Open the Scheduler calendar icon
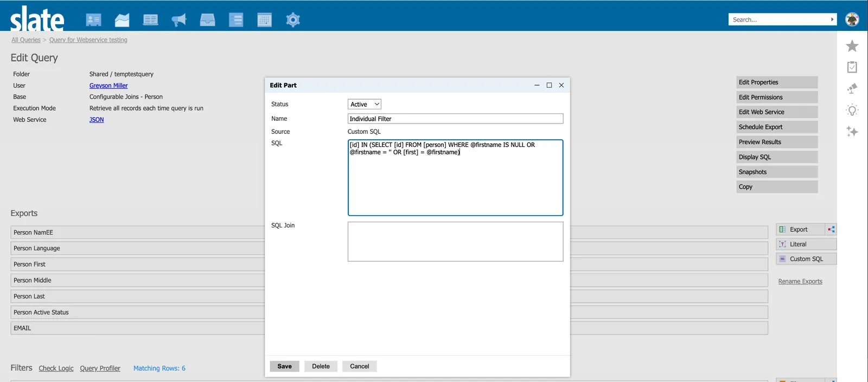Image resolution: width=868 pixels, height=382 pixels. [264, 20]
